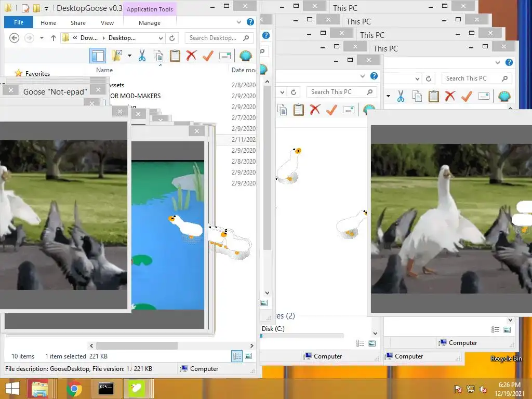Open Chrome from the taskbar

74,389
